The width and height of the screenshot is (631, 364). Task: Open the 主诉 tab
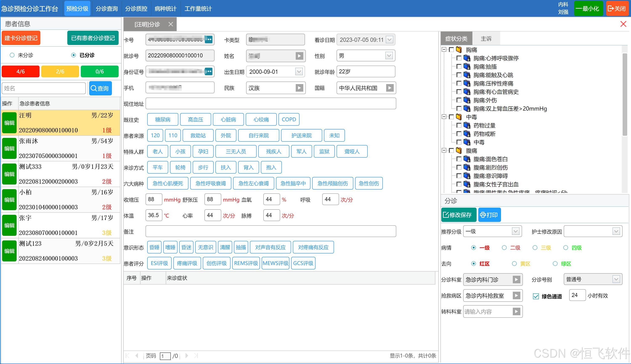click(x=486, y=39)
